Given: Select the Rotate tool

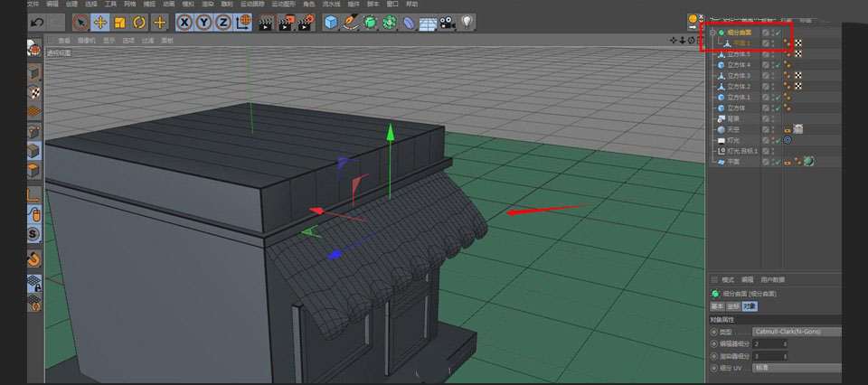Looking at the screenshot, I should coord(139,22).
